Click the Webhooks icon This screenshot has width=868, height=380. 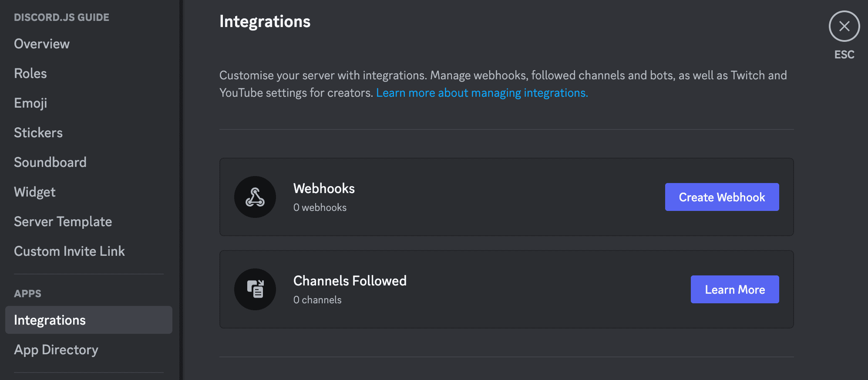point(255,197)
